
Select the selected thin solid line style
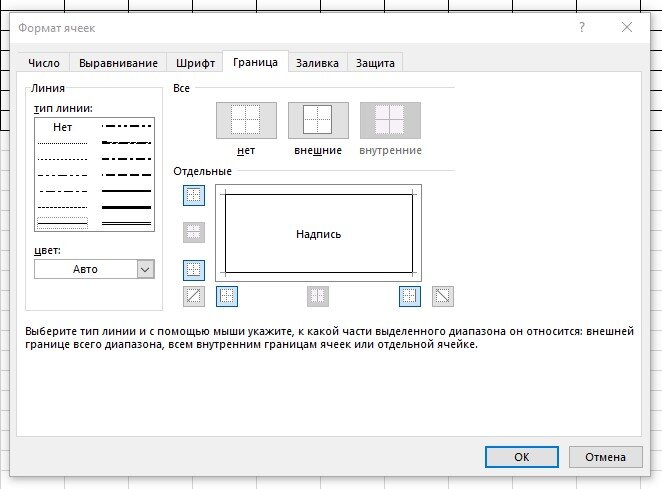click(62, 223)
